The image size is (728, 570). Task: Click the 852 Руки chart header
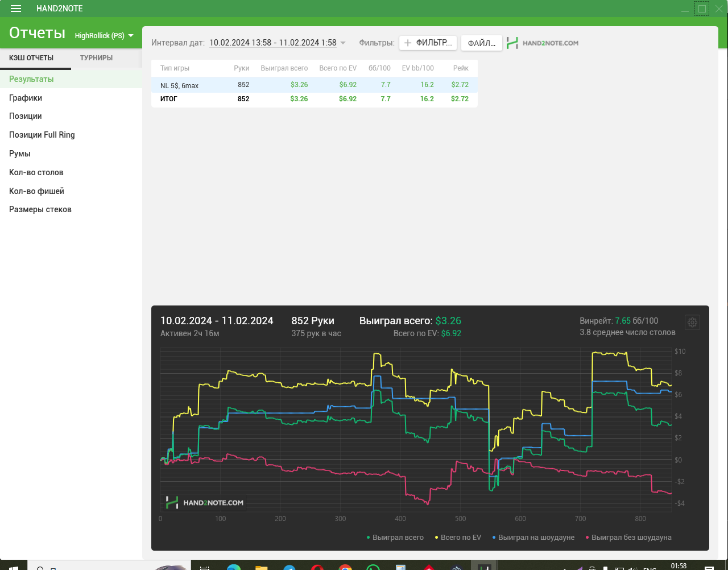coord(313,321)
